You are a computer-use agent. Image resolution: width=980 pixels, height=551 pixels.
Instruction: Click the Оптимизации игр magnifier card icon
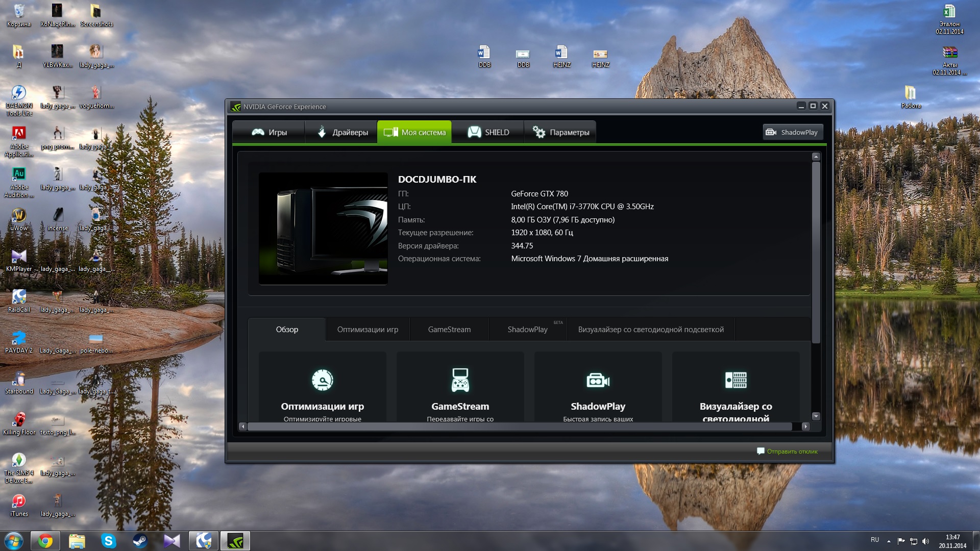coord(323,380)
